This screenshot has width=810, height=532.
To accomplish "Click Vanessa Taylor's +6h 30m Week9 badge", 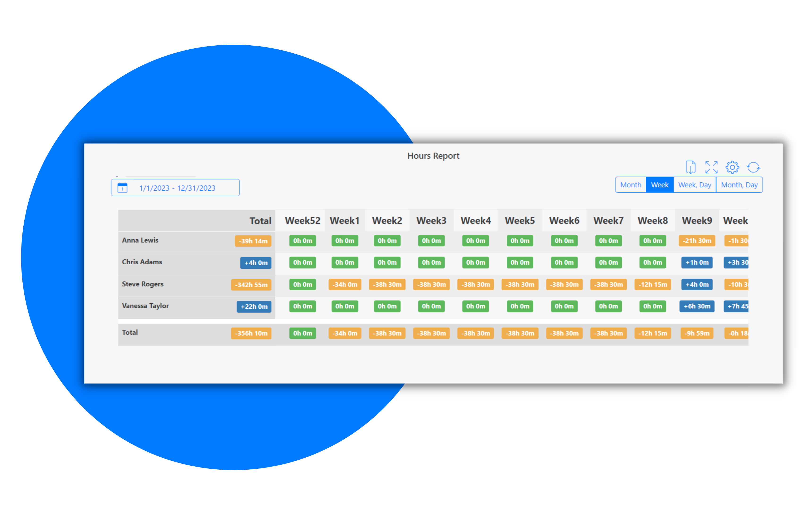I will coord(697,306).
